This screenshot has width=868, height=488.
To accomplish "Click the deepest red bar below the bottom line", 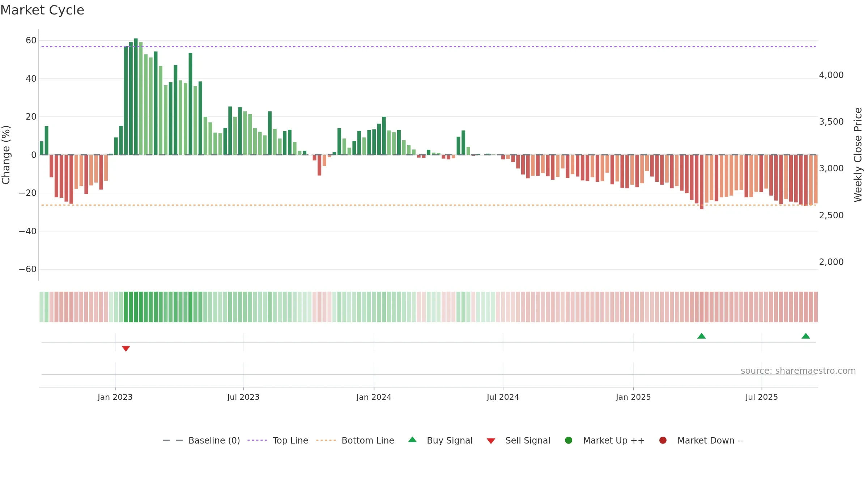I will coord(702,182).
